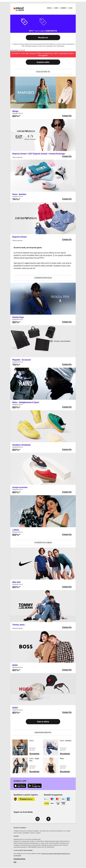Image resolution: width=86 pixels, height=868 pixels.
Task: Open the Tommy Jeans banner image
Action: [x=43, y=605]
